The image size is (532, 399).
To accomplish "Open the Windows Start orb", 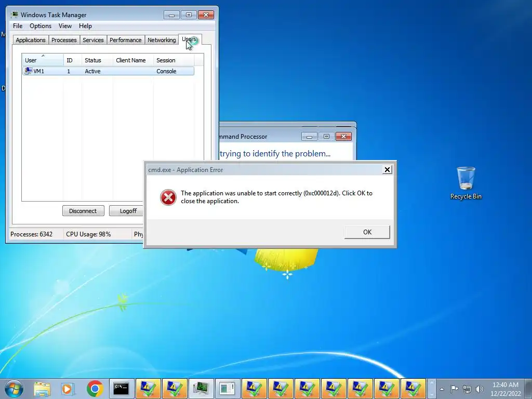I will tap(14, 389).
